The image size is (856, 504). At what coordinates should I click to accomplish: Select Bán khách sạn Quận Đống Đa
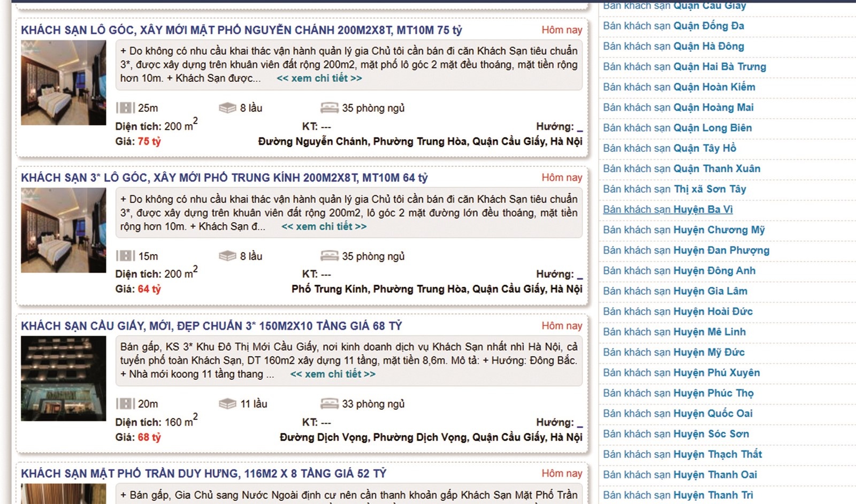(x=673, y=26)
